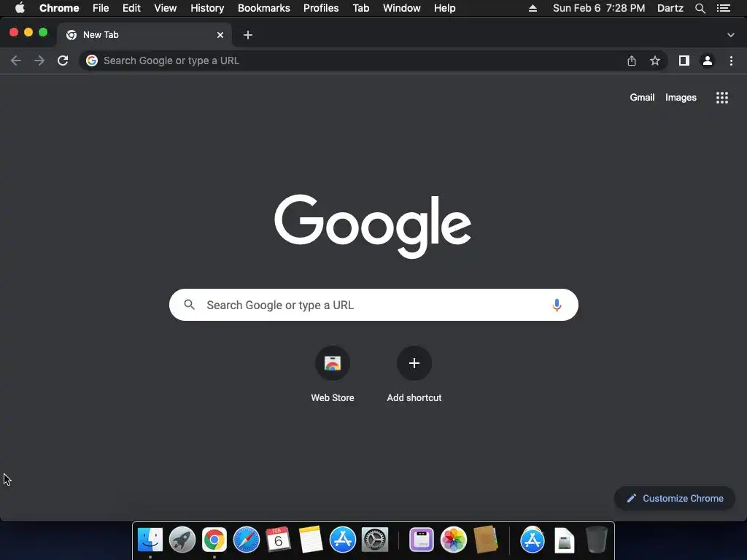The image size is (747, 560).
Task: Open System Preferences from the Dock
Action: point(375,540)
